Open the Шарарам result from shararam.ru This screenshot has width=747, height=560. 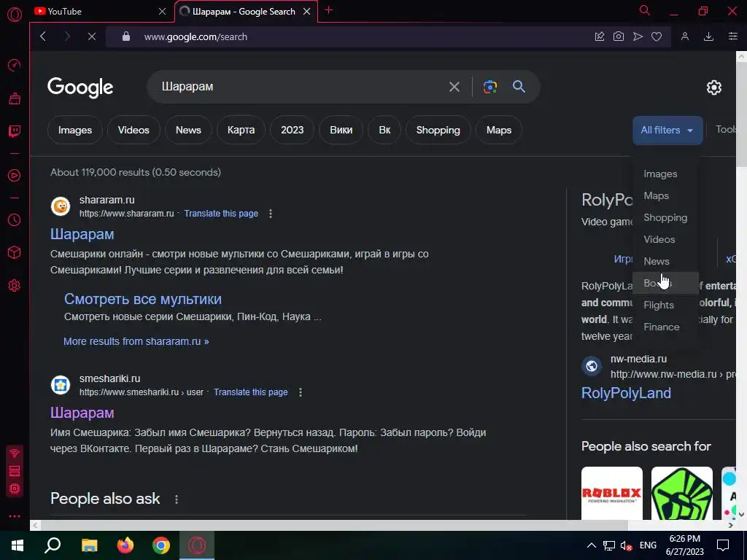[82, 234]
